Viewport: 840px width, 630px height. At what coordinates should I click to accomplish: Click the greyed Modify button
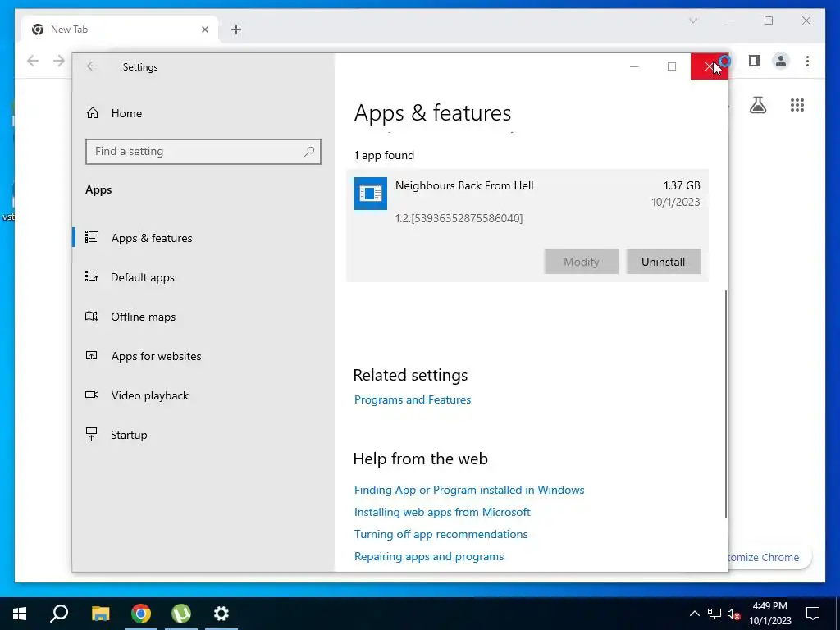click(582, 262)
